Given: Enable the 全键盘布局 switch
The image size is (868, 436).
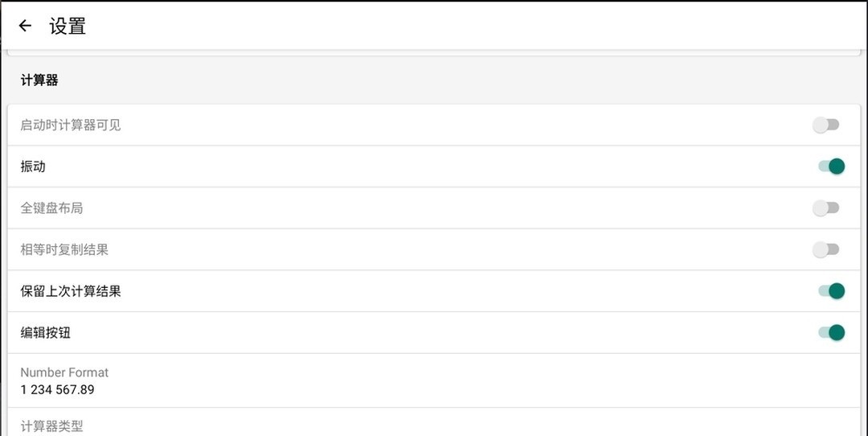Looking at the screenshot, I should point(826,208).
